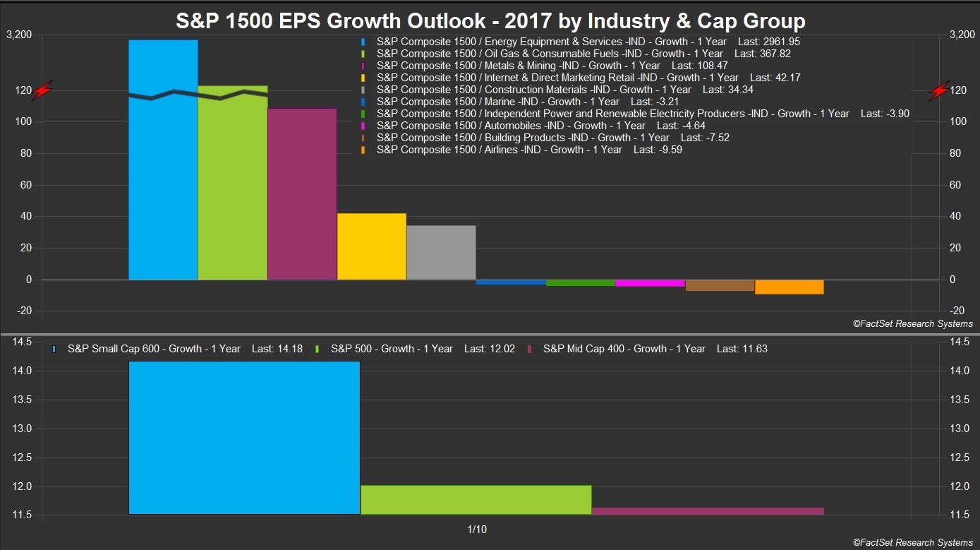Click the '1/10' date label under lower chart
Image resolution: width=980 pixels, height=550 pixels.
click(476, 530)
